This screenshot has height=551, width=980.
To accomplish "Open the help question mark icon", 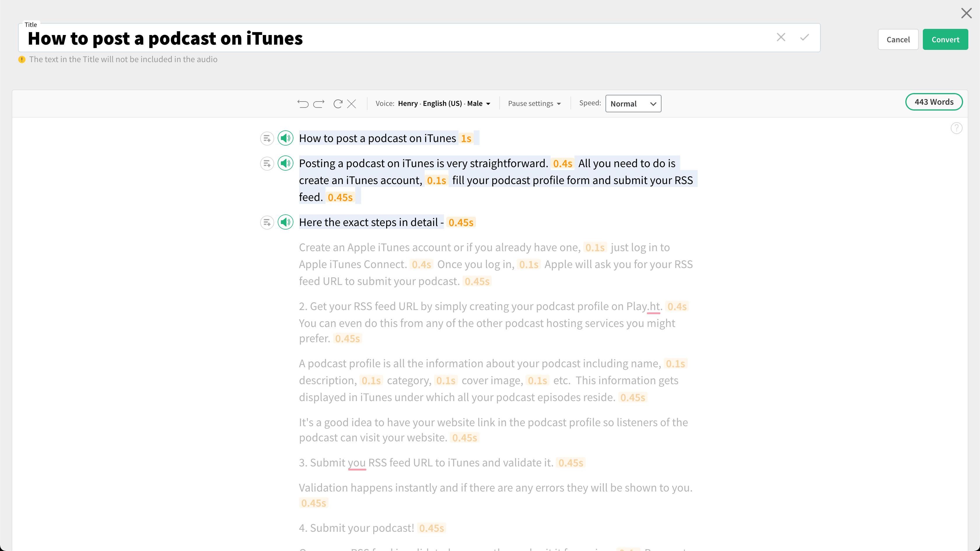I will click(x=956, y=128).
